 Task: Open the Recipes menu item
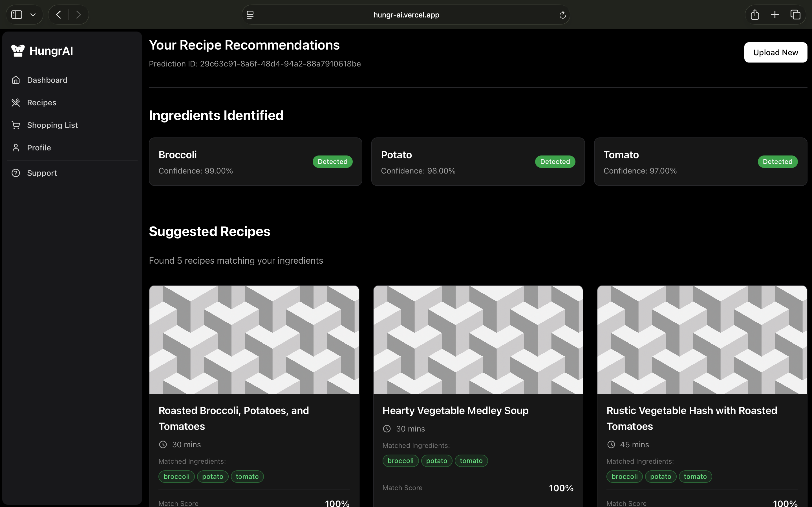tap(42, 103)
